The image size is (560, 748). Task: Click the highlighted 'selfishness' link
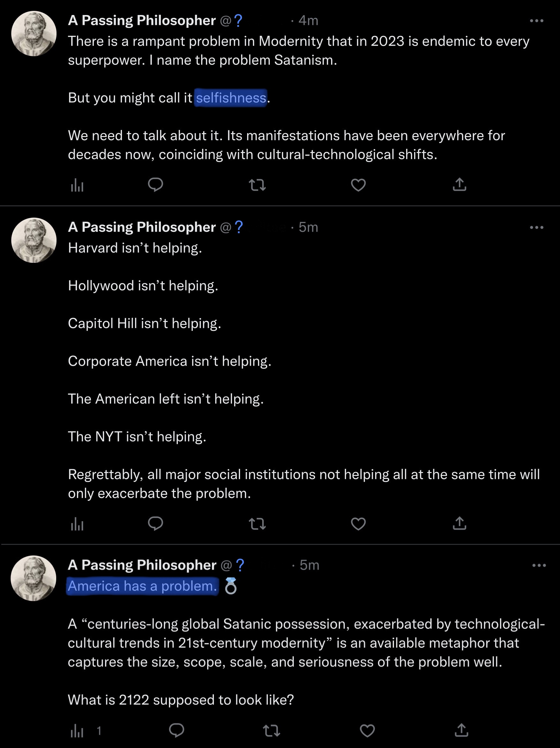[x=231, y=98]
